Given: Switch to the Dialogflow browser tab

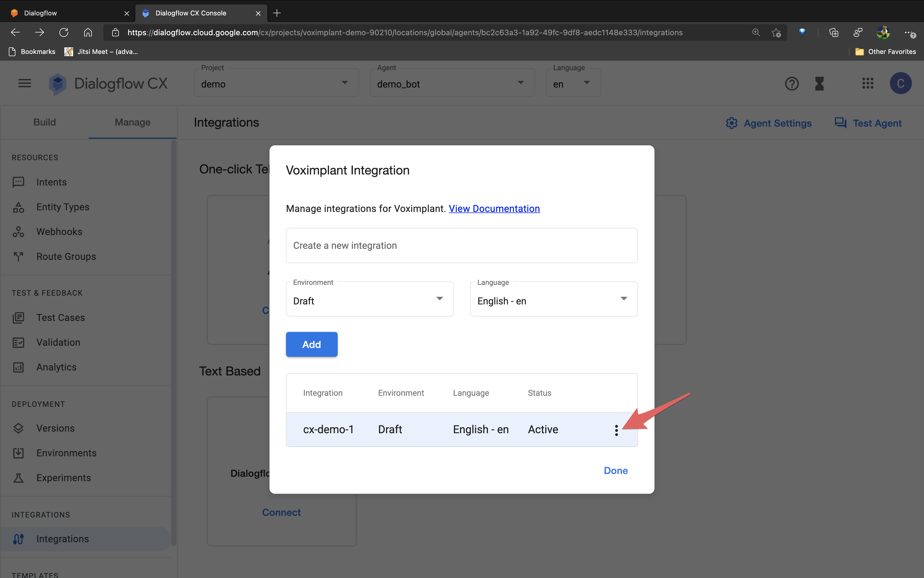Looking at the screenshot, I should tap(68, 13).
